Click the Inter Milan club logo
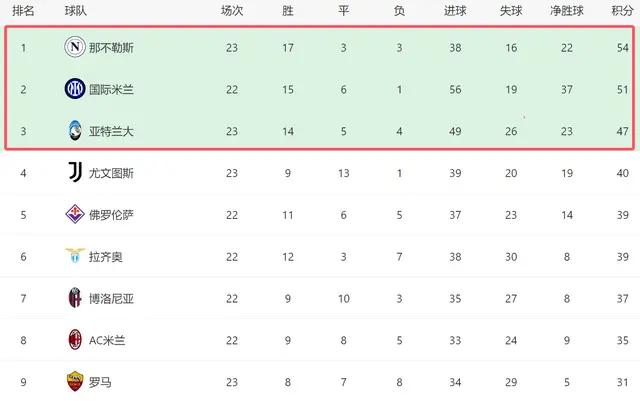 [75, 88]
